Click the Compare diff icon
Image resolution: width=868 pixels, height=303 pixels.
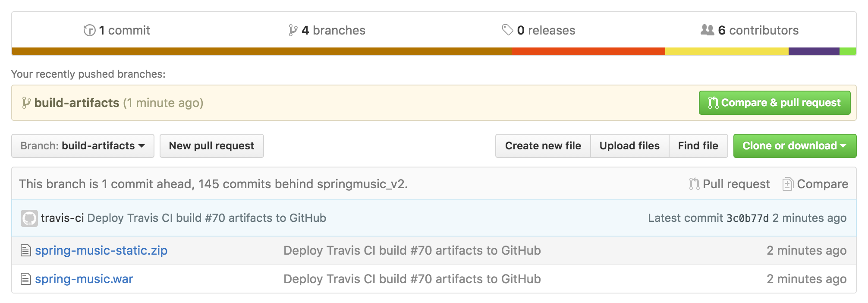pos(787,184)
